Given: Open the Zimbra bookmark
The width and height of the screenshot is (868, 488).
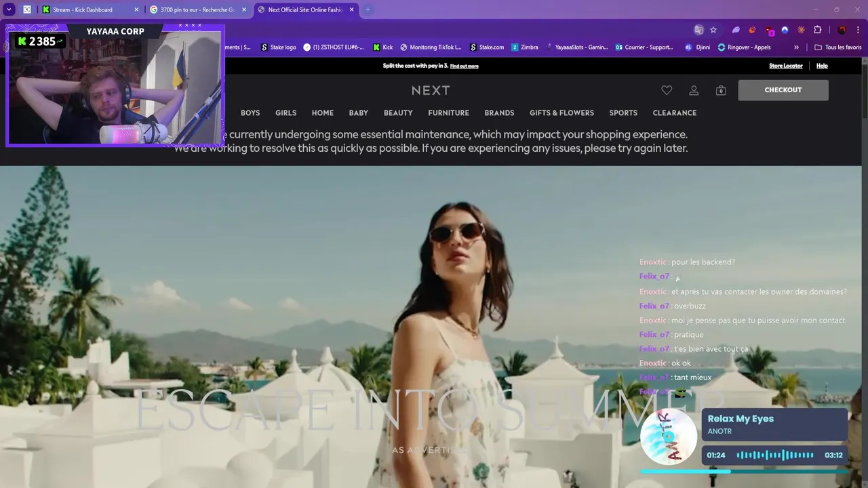Looking at the screenshot, I should coord(525,47).
